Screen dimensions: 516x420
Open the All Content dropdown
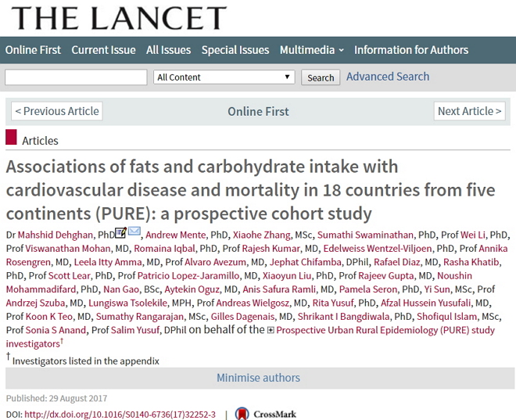coord(224,77)
